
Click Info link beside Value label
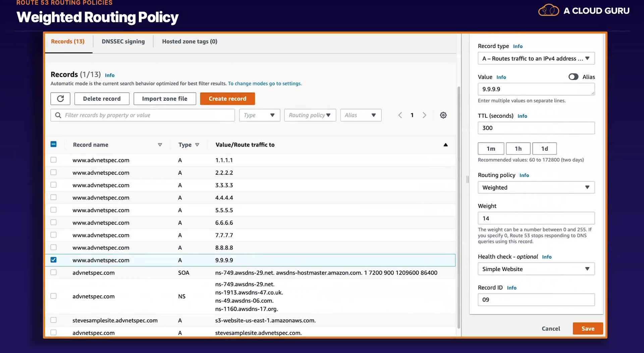[x=501, y=77]
